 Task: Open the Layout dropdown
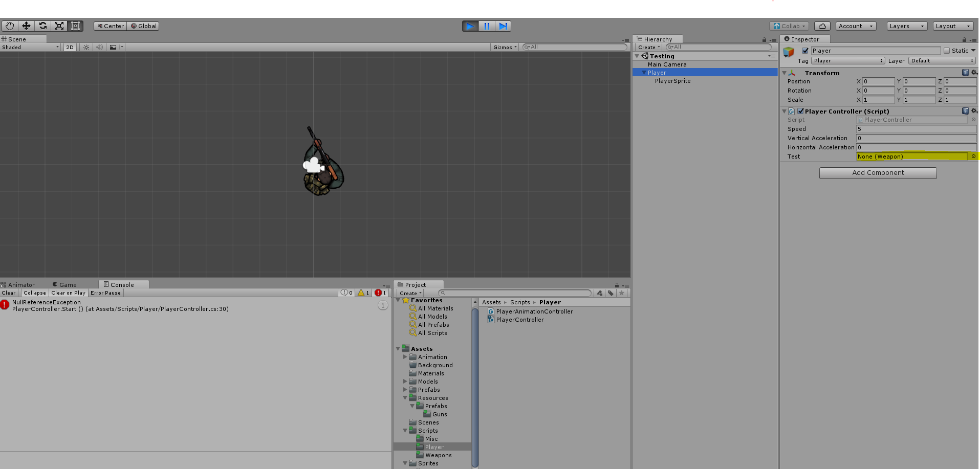[953, 26]
